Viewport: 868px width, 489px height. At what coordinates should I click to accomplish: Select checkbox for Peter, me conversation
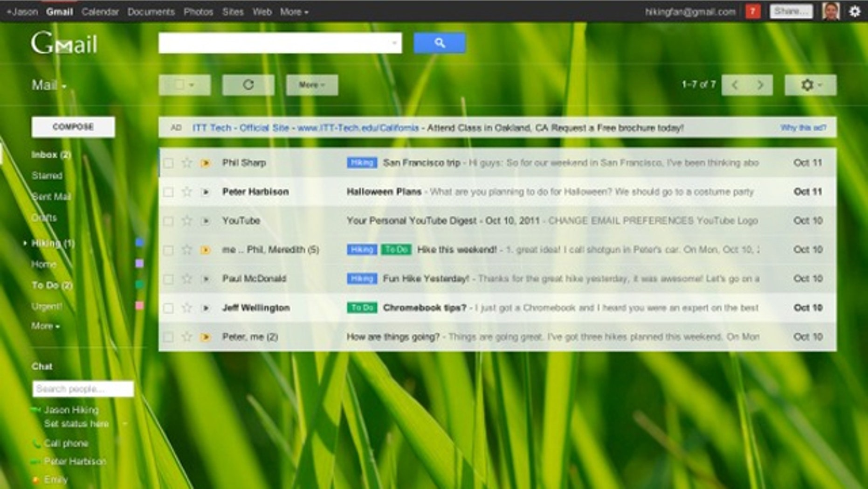click(x=168, y=337)
